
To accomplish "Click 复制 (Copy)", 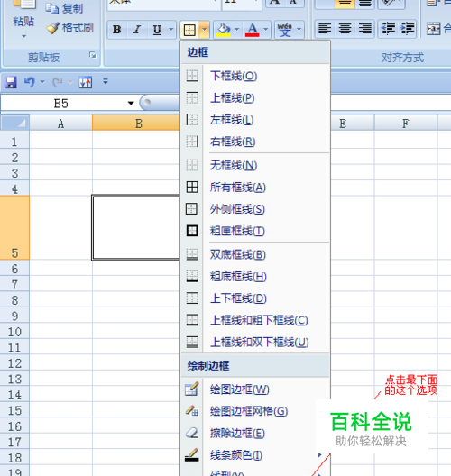I will click(x=64, y=8).
